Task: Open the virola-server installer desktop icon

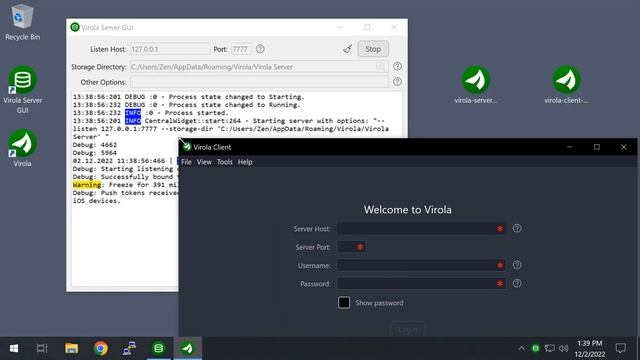Action: click(x=476, y=84)
